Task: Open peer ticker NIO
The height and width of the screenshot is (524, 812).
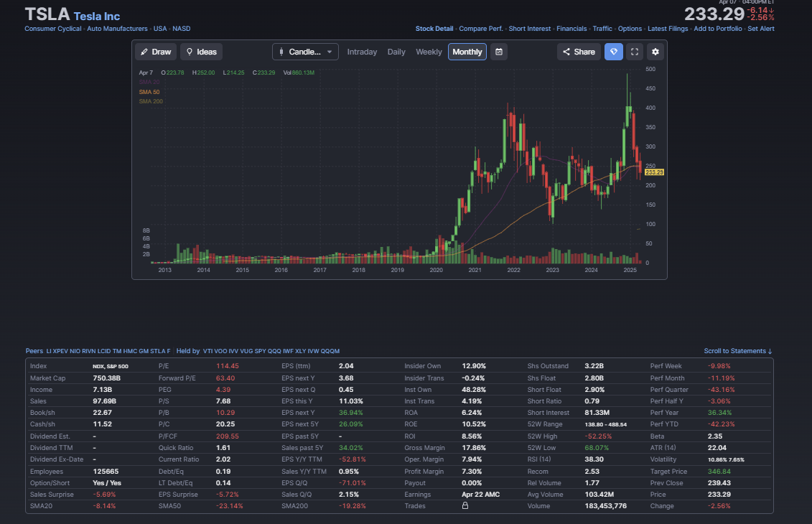Action: tap(75, 351)
